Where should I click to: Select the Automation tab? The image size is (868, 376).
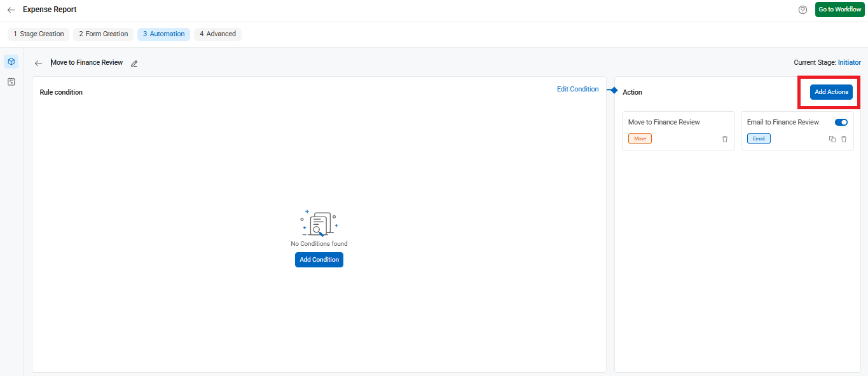pos(163,34)
